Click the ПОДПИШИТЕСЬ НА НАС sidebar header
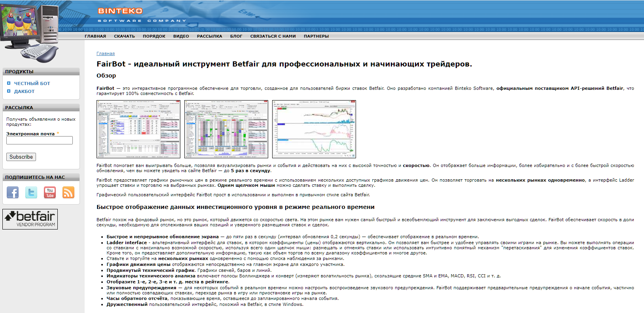644x313 pixels. 41,177
